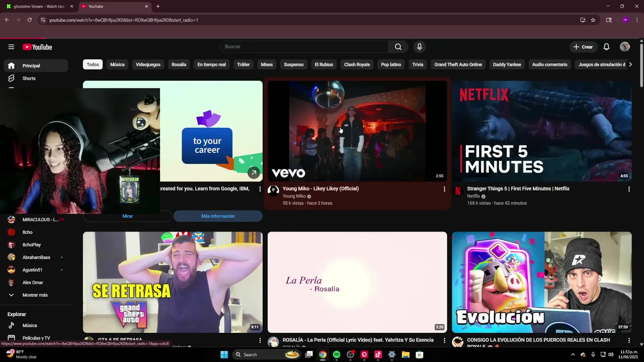Open options menu for the ad card

click(x=260, y=189)
